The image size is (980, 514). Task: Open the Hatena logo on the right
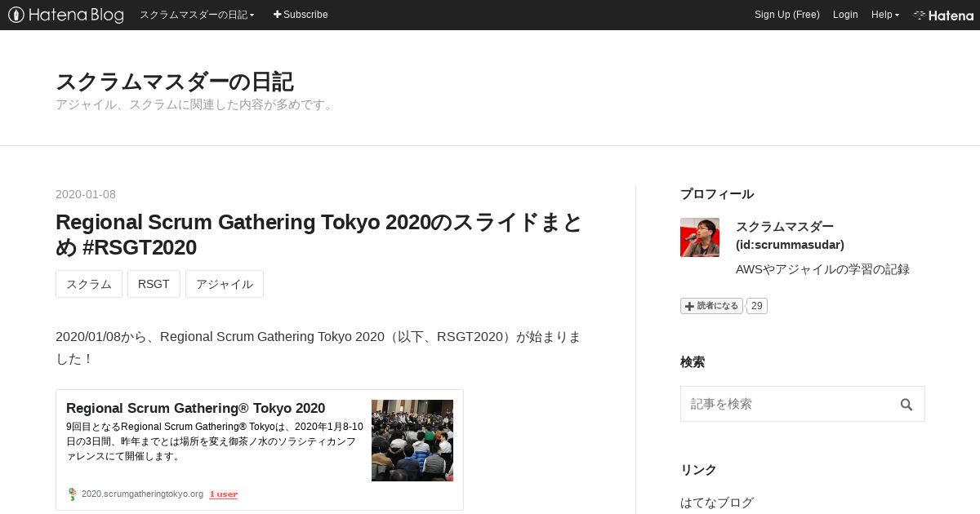[943, 15]
